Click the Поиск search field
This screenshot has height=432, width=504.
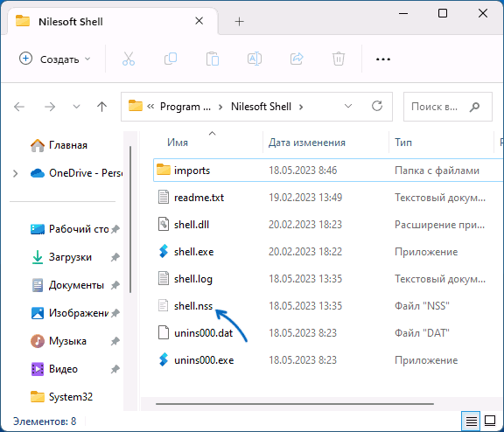click(x=447, y=107)
